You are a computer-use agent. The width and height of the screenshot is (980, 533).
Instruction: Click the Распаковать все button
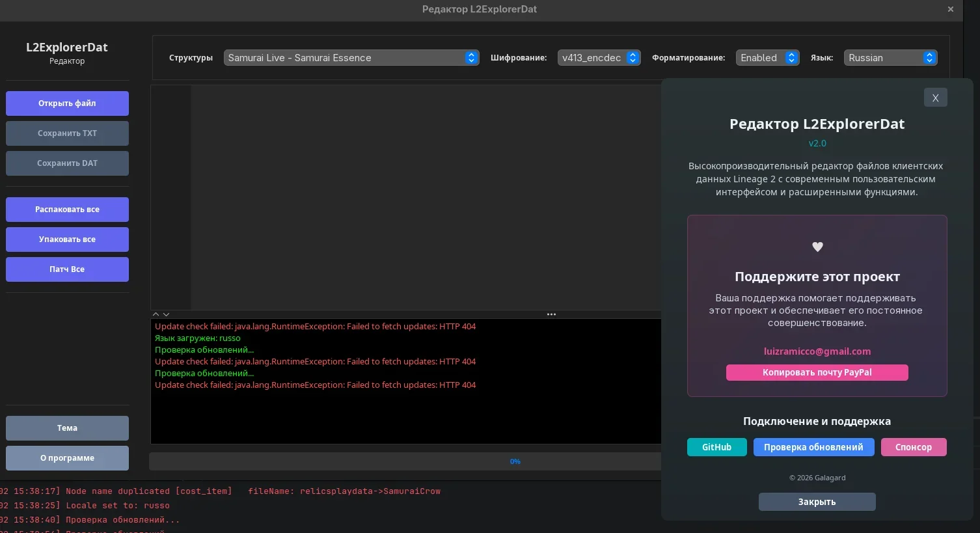click(67, 210)
